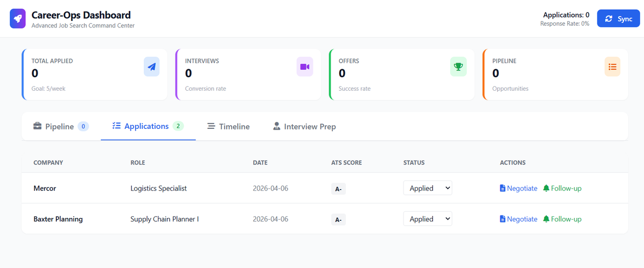
Task: Open the Pipeline tab
Action: point(61,127)
